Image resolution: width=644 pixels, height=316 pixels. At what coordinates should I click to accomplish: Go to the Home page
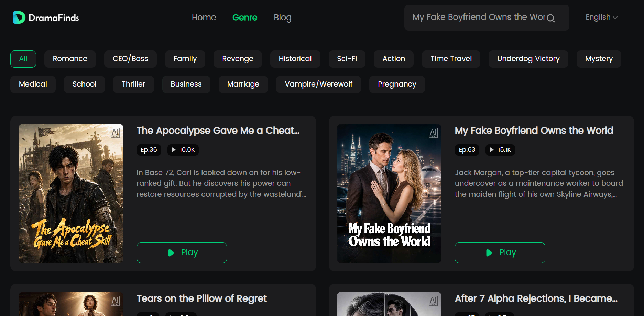click(204, 18)
